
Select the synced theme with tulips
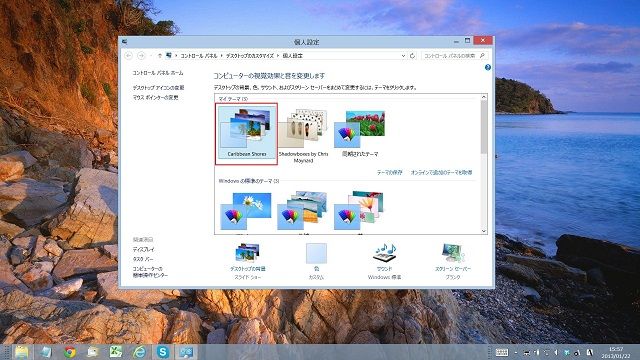click(x=360, y=133)
